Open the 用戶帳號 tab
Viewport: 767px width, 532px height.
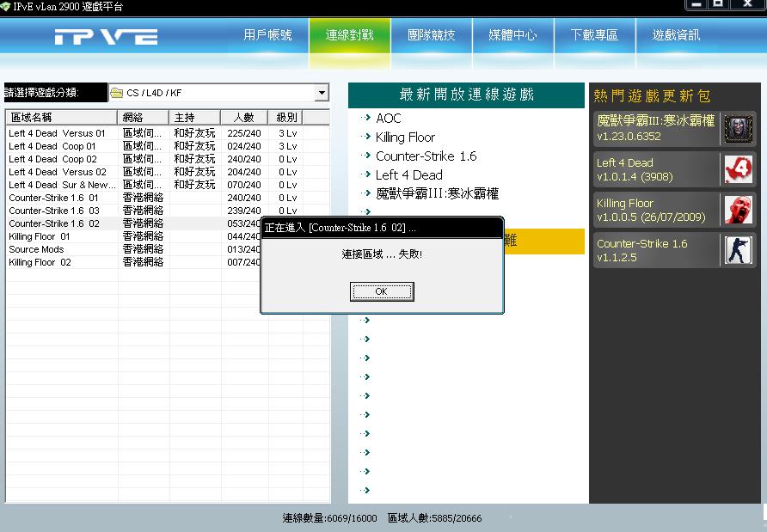(x=267, y=35)
